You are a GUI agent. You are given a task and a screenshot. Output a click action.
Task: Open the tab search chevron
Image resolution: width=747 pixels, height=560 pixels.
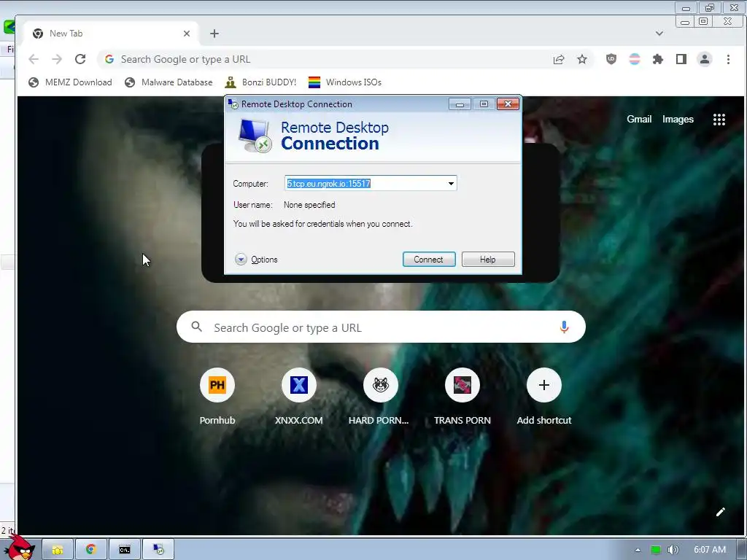pyautogui.click(x=659, y=34)
